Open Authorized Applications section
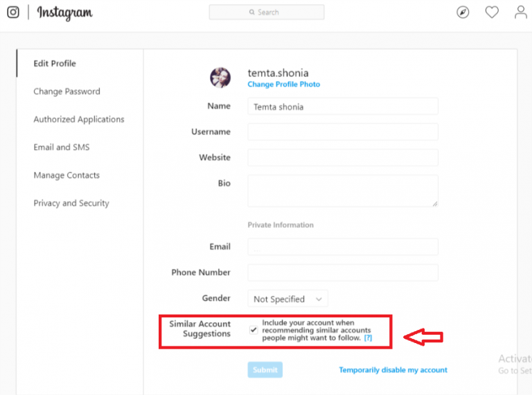This screenshot has width=532, height=395. coord(79,119)
